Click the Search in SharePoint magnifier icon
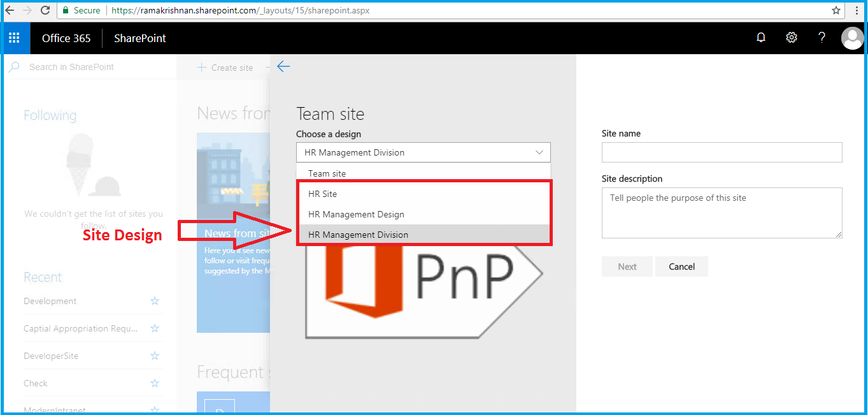This screenshot has height=415, width=868. 14,67
